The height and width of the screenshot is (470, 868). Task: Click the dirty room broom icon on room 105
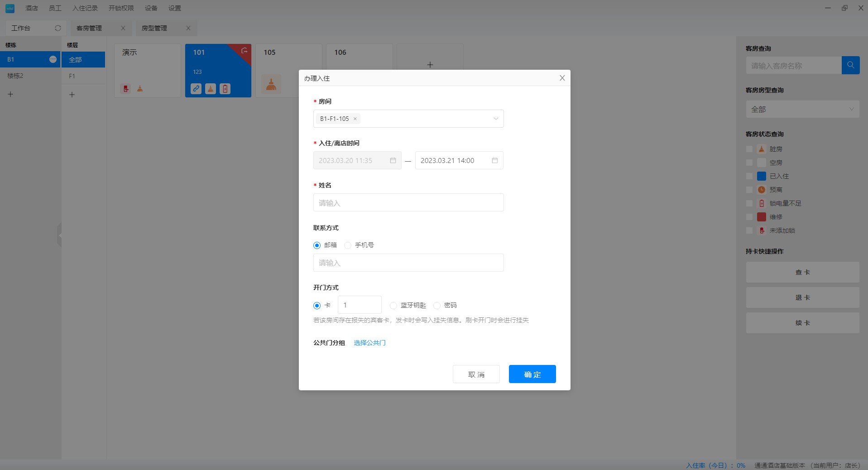click(271, 84)
